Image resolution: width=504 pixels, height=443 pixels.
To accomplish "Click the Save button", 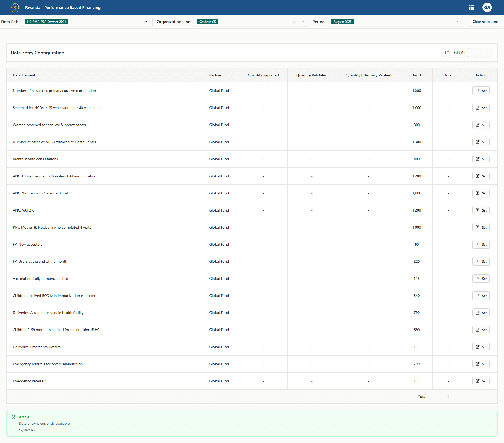I will pyautogui.click(x=482, y=53).
